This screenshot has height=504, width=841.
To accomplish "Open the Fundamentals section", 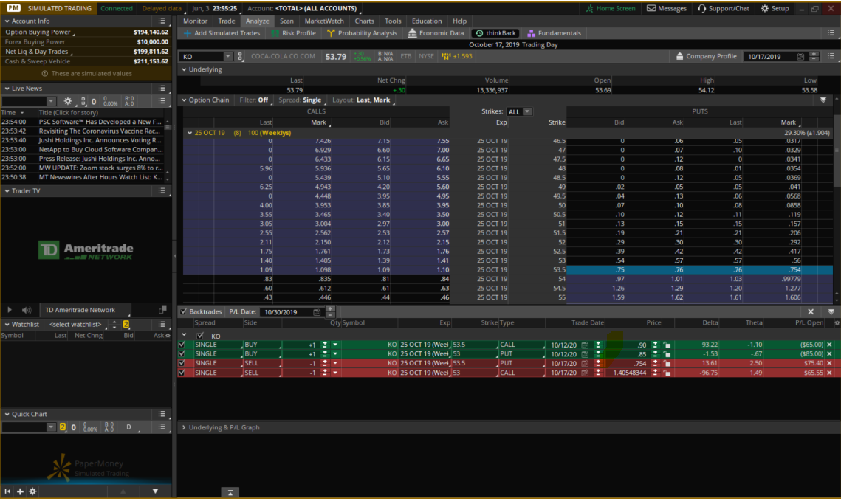I will coord(553,33).
